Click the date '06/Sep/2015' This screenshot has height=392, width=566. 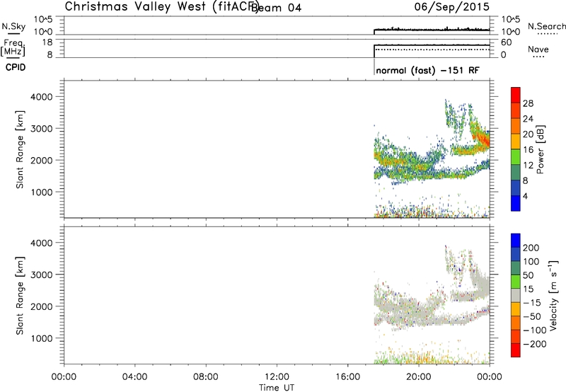(x=451, y=7)
